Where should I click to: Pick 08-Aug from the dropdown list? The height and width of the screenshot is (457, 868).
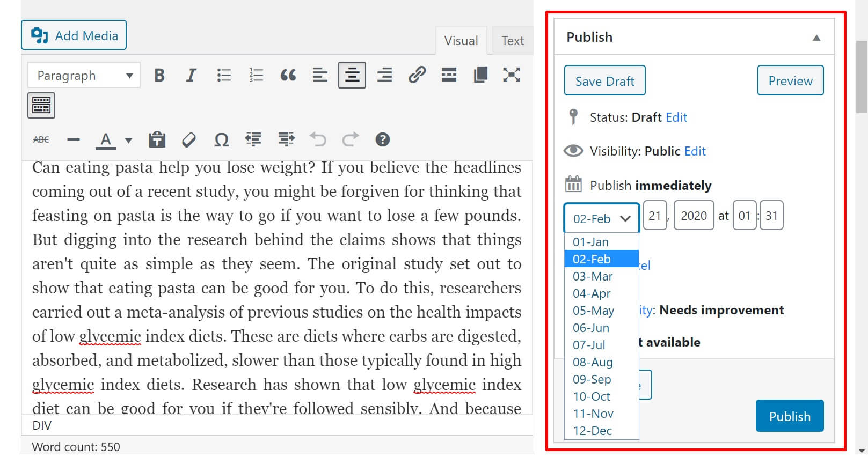[601, 362]
